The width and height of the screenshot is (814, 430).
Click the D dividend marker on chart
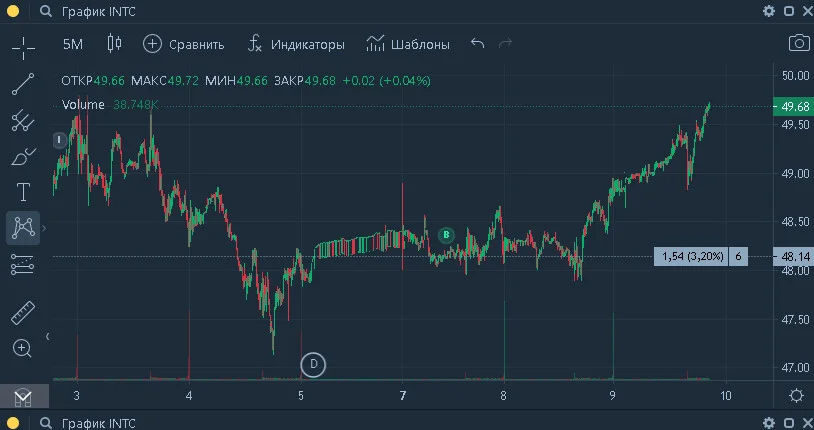tap(313, 365)
